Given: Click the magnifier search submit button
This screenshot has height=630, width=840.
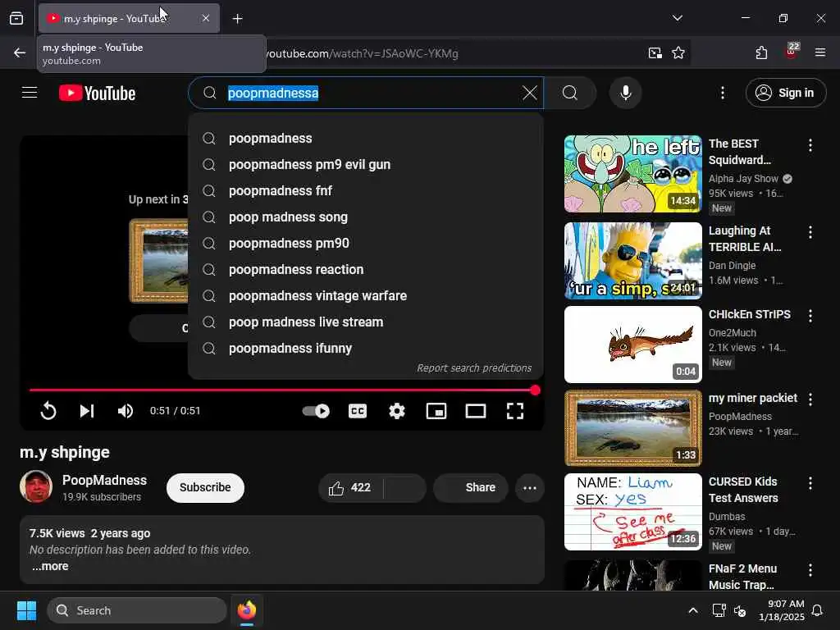Looking at the screenshot, I should pyautogui.click(x=570, y=93).
